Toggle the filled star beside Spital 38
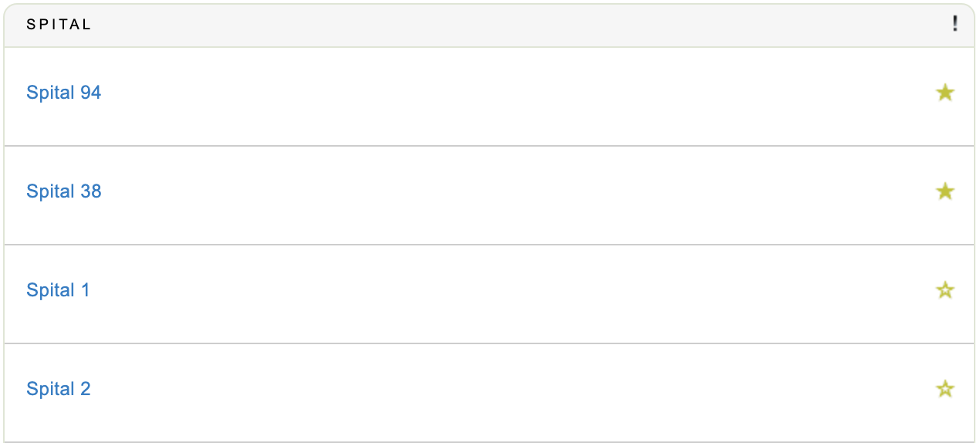The width and height of the screenshot is (980, 443). pyautogui.click(x=945, y=191)
